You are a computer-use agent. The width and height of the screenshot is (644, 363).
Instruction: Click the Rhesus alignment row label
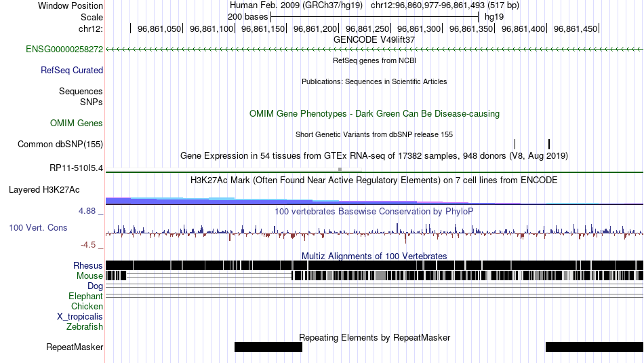(x=88, y=265)
